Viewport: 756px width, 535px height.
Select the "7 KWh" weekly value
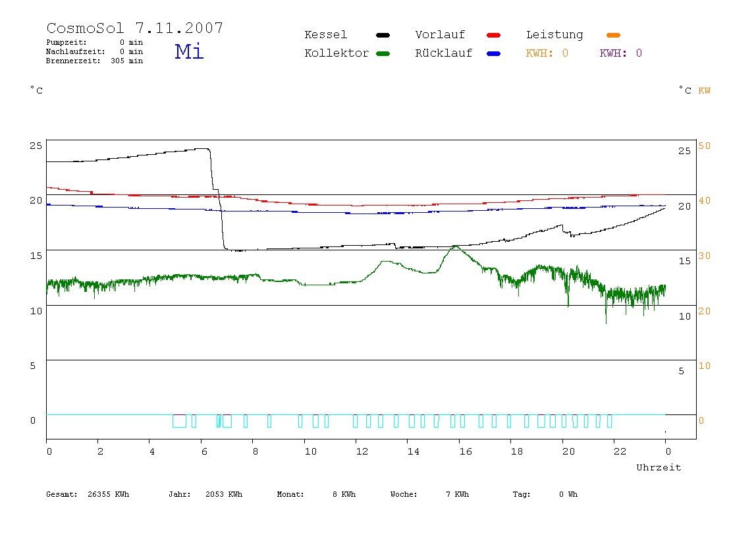point(457,494)
